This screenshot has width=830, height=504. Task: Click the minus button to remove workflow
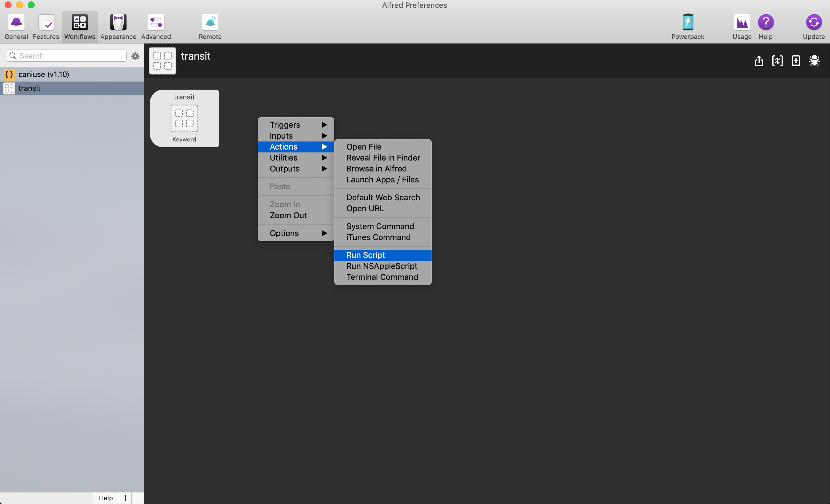(x=138, y=498)
